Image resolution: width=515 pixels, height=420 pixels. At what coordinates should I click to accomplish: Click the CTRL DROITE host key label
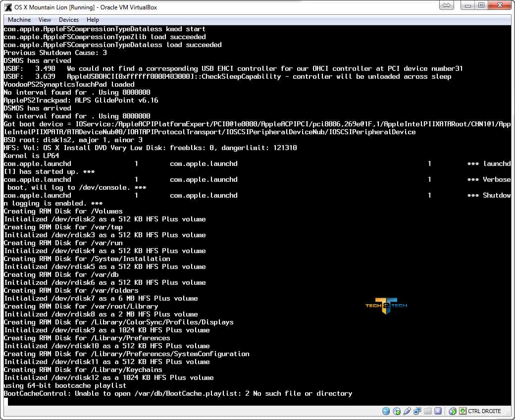tap(484, 411)
